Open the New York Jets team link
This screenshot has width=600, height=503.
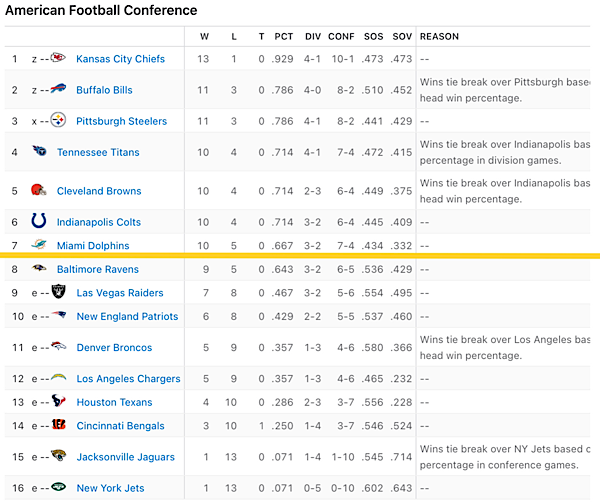110,488
